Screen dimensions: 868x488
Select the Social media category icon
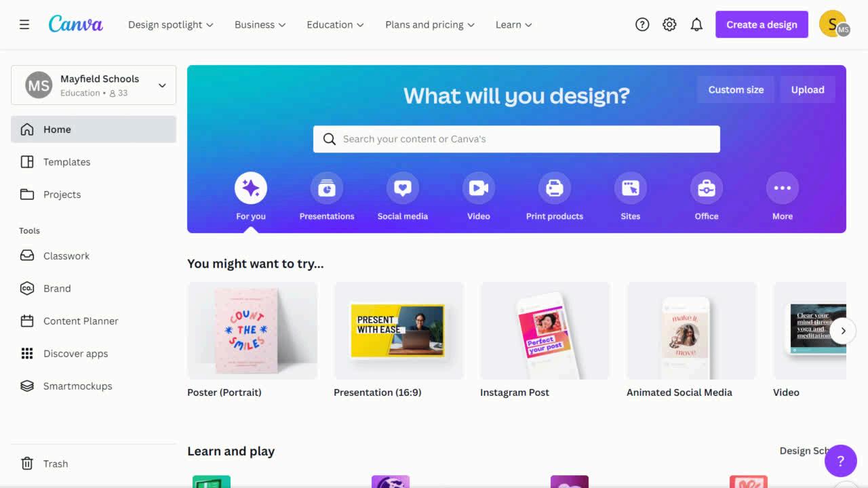403,188
